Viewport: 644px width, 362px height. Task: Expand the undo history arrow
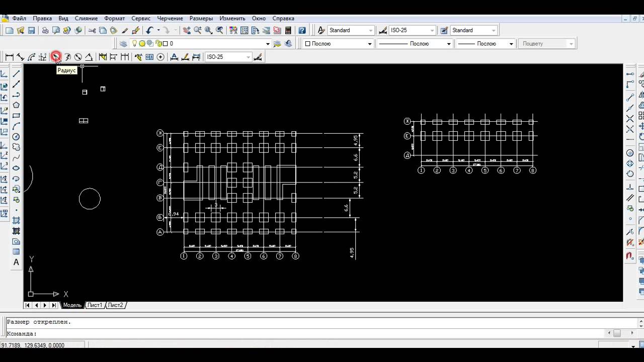[158, 30]
